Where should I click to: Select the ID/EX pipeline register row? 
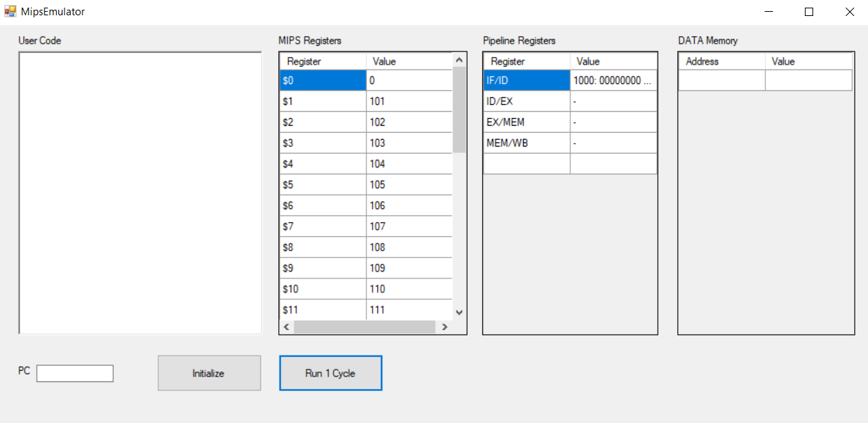526,101
